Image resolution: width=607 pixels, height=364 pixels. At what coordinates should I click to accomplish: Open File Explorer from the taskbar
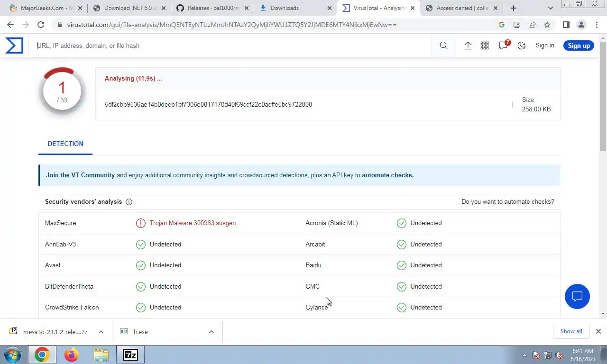tap(101, 355)
